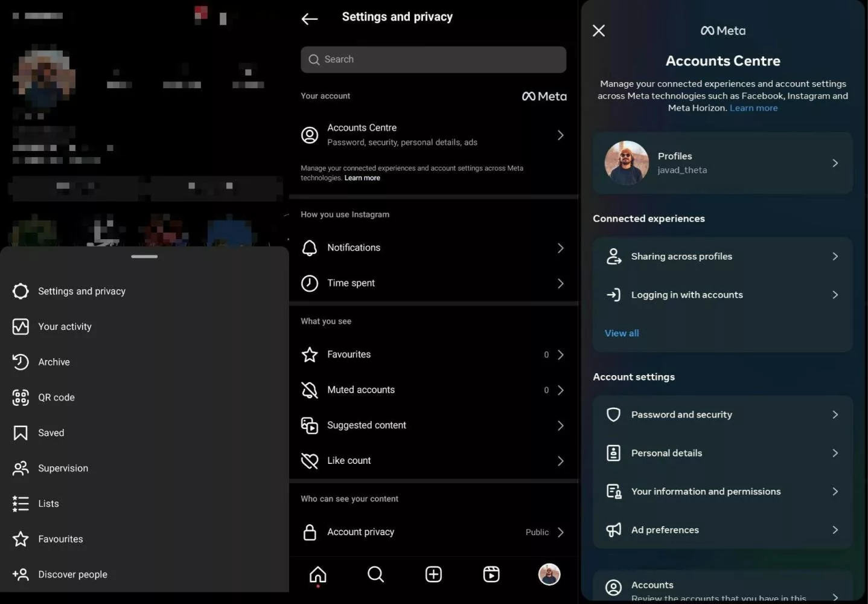Click Learn more link in Accounts Centre description
This screenshot has width=868, height=604.
click(753, 108)
